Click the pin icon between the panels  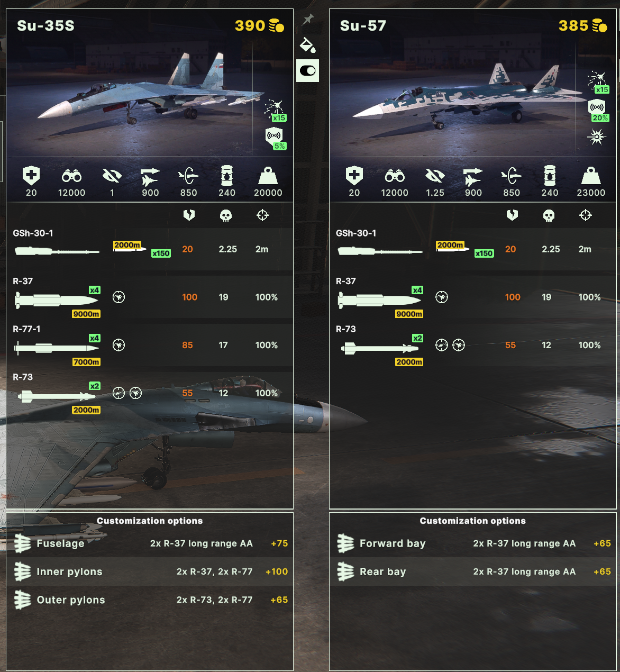[x=307, y=20]
